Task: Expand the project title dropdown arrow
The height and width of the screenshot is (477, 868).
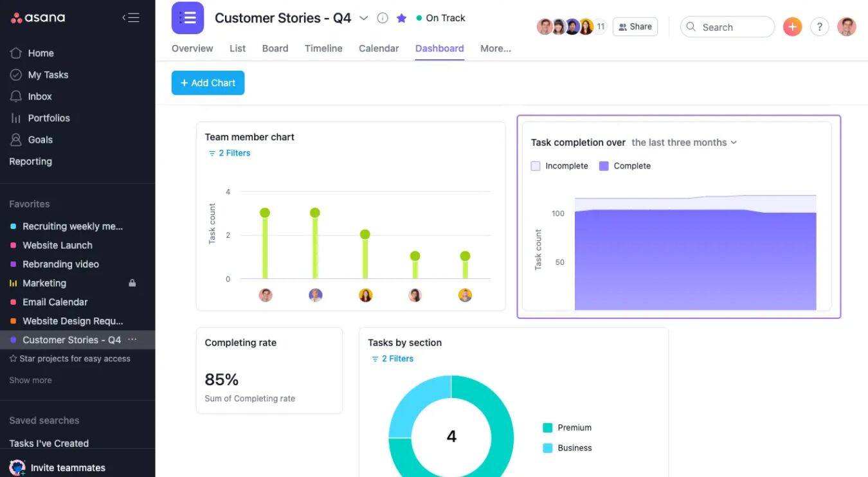Action: [363, 18]
